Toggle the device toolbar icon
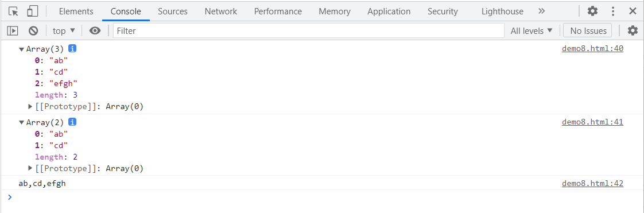The width and height of the screenshot is (644, 213). click(33, 11)
